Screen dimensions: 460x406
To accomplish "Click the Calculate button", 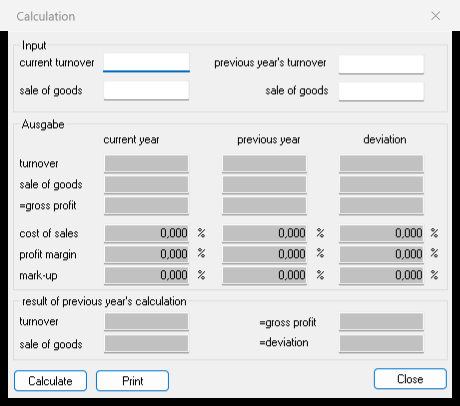I will pyautogui.click(x=50, y=381).
